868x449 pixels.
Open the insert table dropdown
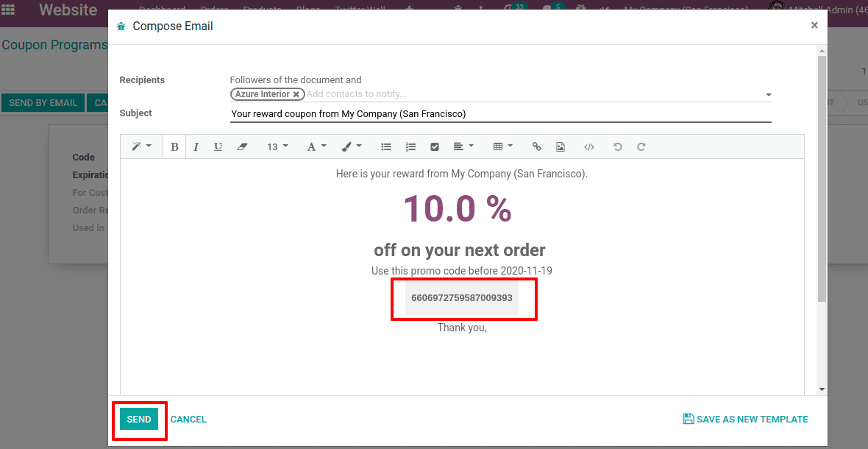502,146
